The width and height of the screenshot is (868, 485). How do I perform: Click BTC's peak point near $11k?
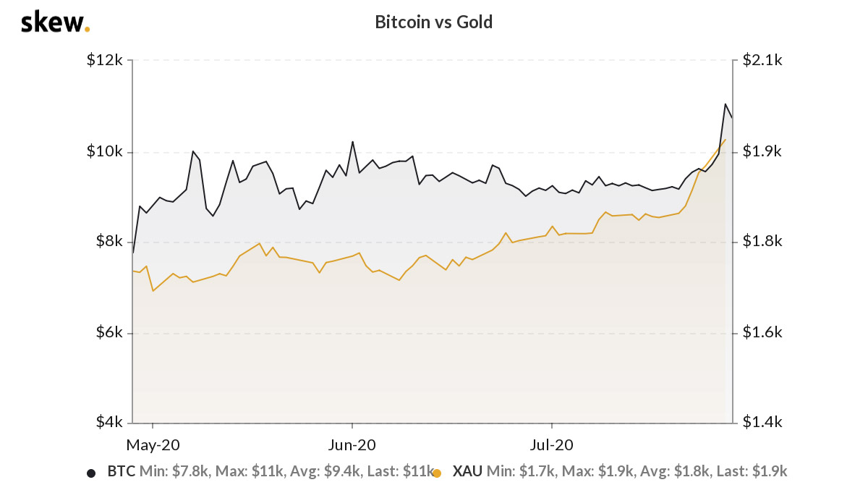tap(725, 104)
